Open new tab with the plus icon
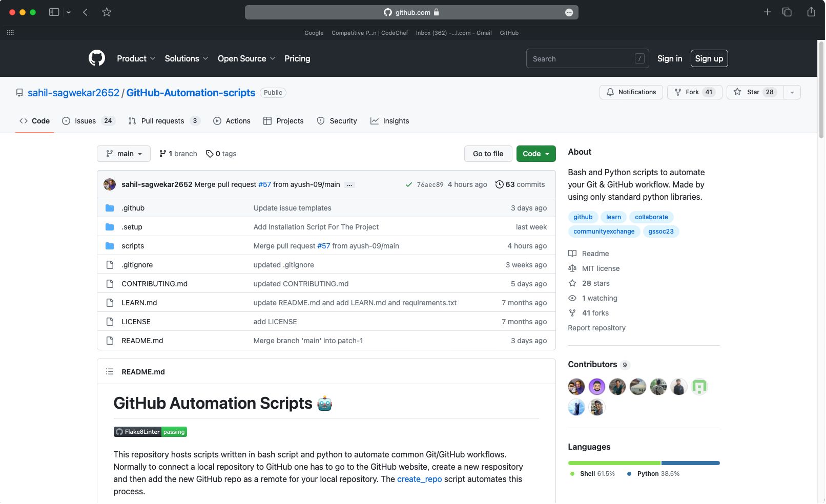This screenshot has width=826, height=504. pyautogui.click(x=767, y=12)
